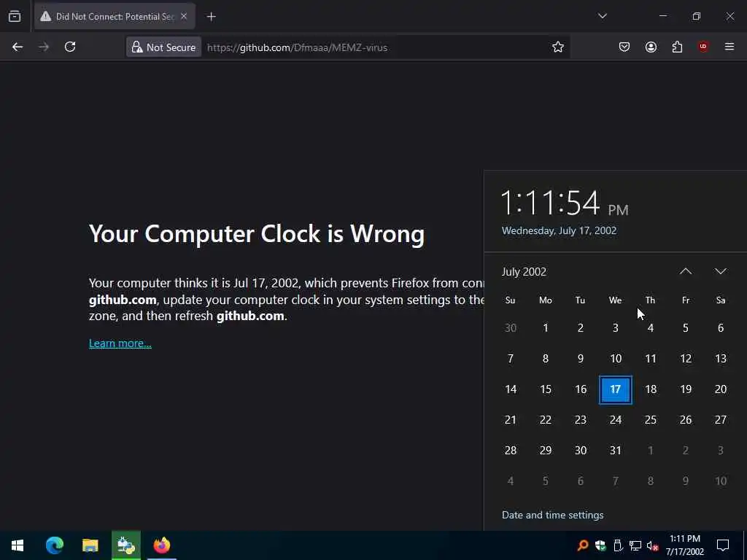
Task: Open the Action Center notifications icon
Action: coord(723,545)
